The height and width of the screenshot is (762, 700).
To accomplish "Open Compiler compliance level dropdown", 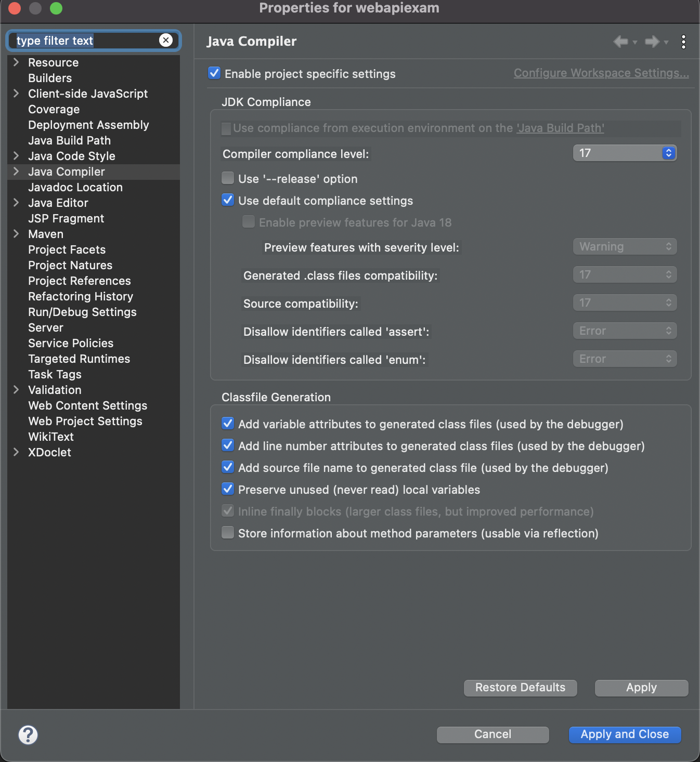I will pos(625,153).
